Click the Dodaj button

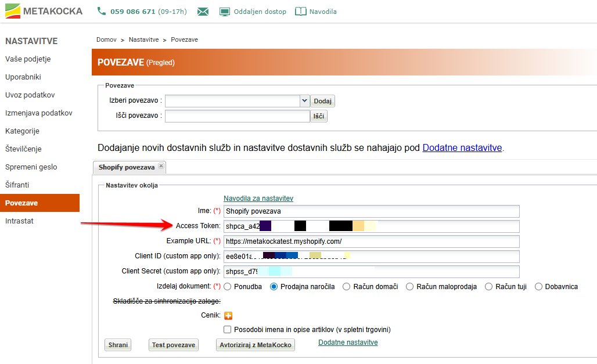pyautogui.click(x=322, y=101)
